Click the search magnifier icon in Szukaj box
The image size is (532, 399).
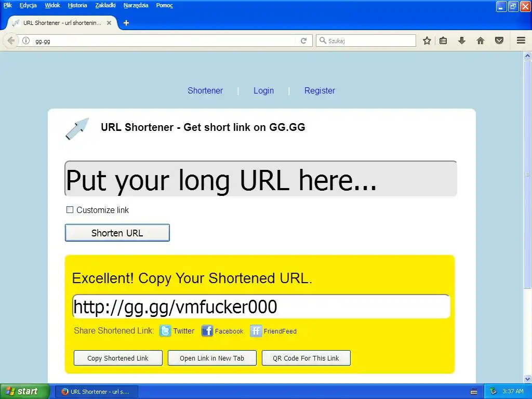click(323, 41)
